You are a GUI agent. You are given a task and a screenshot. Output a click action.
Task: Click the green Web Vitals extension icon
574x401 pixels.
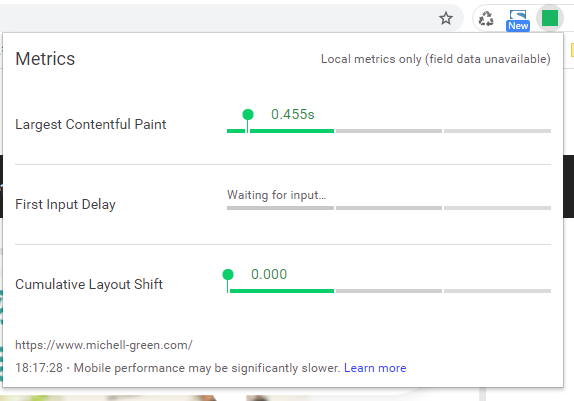(549, 18)
